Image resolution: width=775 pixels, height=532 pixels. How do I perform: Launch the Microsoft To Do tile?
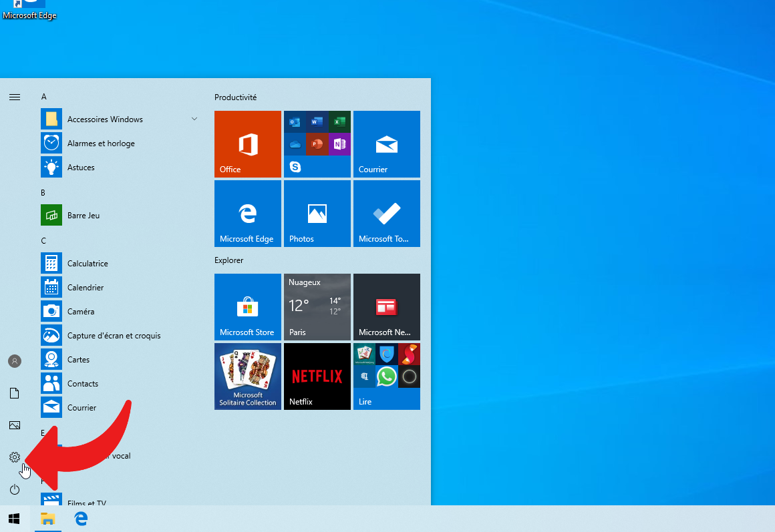pos(387,214)
